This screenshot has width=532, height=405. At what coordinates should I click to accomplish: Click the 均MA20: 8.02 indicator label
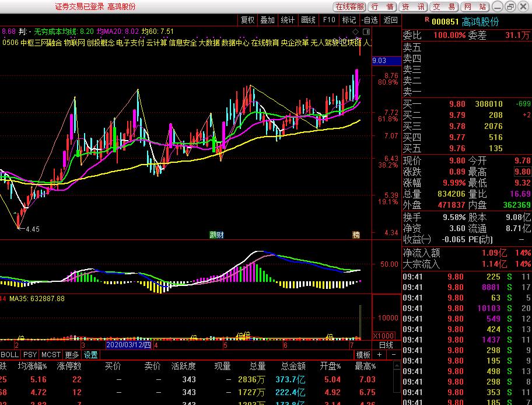[x=117, y=32]
